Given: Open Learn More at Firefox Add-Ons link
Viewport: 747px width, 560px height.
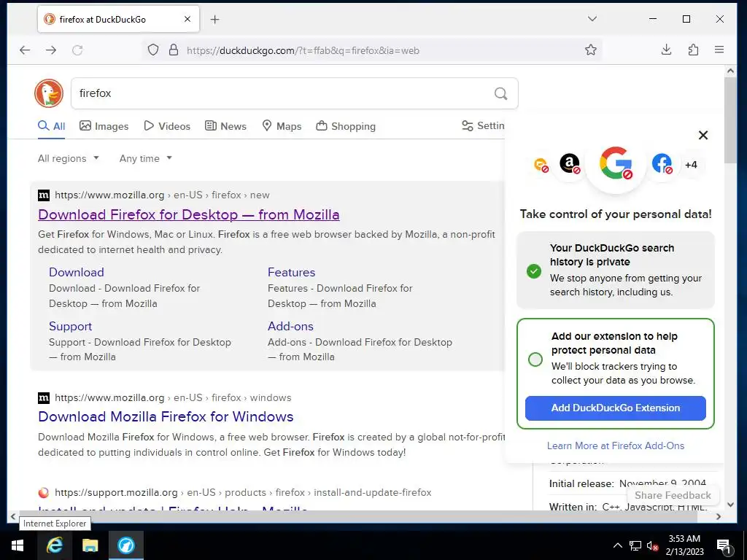Looking at the screenshot, I should (616, 446).
